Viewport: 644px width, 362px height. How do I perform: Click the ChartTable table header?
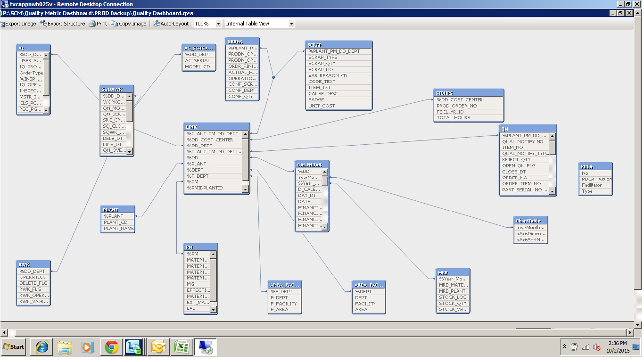click(x=531, y=221)
